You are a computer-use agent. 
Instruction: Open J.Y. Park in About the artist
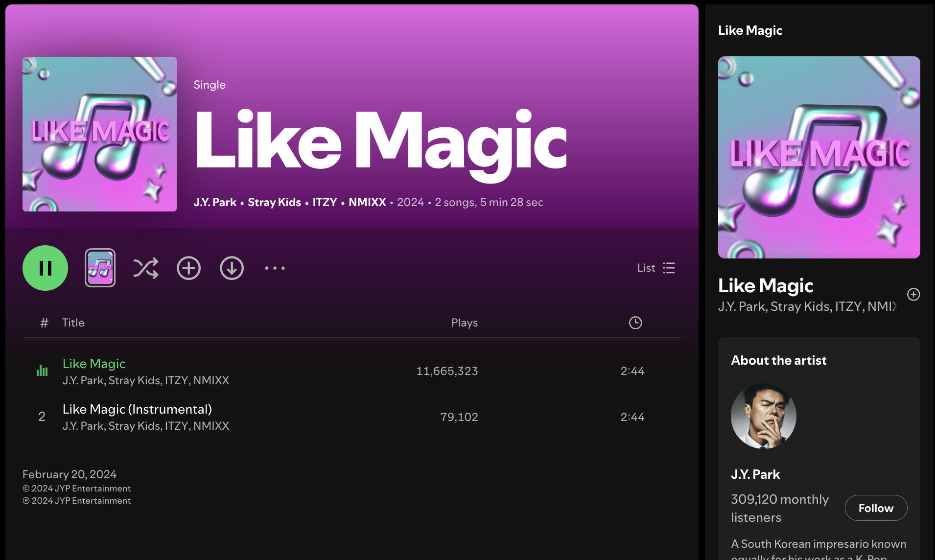(x=755, y=474)
